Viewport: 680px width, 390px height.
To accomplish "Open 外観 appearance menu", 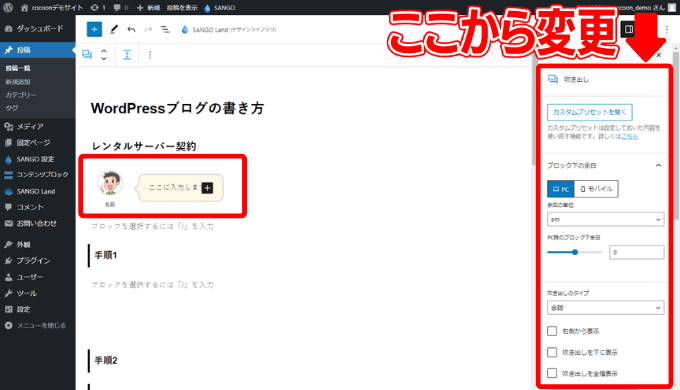I will 38,244.
